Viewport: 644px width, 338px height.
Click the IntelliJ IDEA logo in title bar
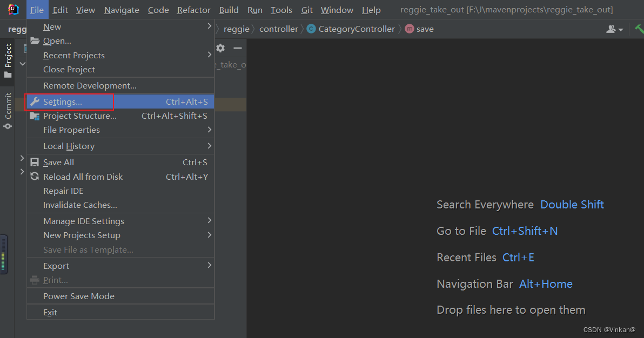[14, 9]
